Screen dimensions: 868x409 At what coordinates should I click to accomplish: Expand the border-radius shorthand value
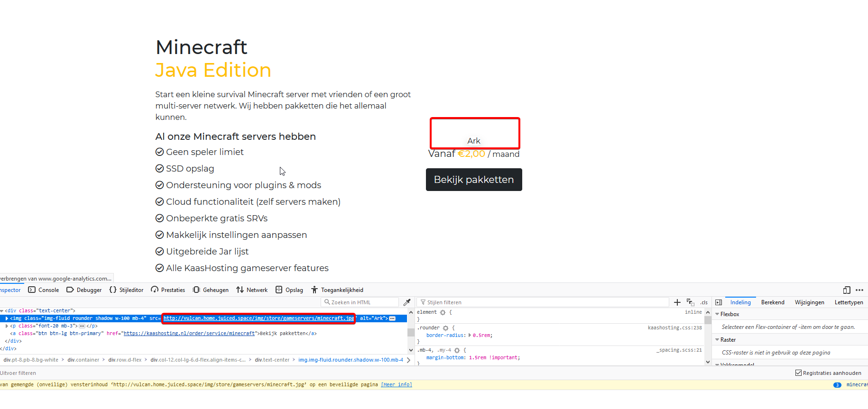[x=470, y=335]
